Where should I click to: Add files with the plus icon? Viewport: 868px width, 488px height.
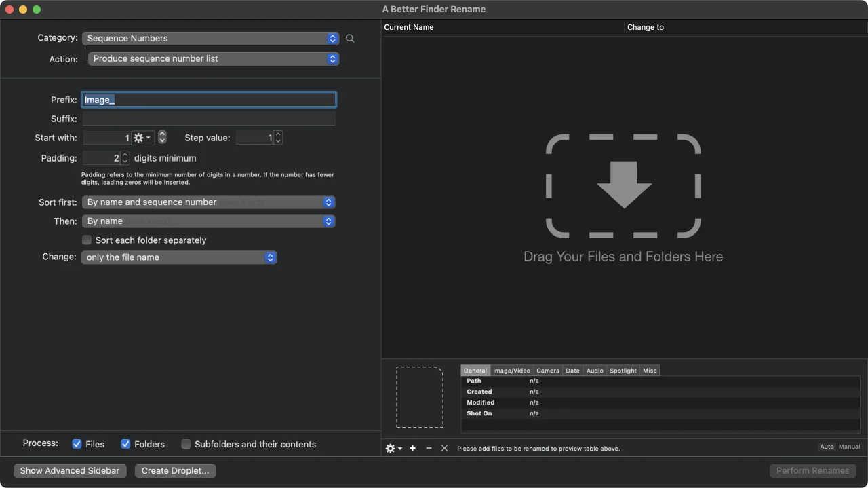click(412, 448)
